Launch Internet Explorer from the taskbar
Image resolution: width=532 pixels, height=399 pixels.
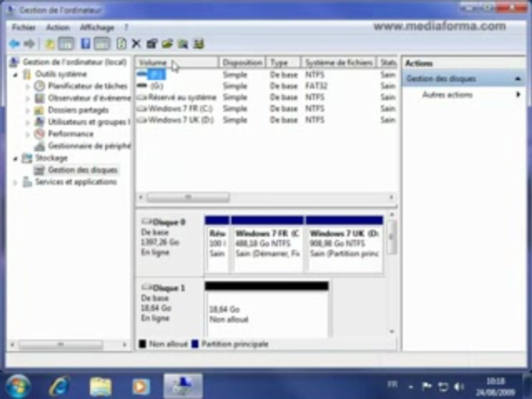click(60, 386)
